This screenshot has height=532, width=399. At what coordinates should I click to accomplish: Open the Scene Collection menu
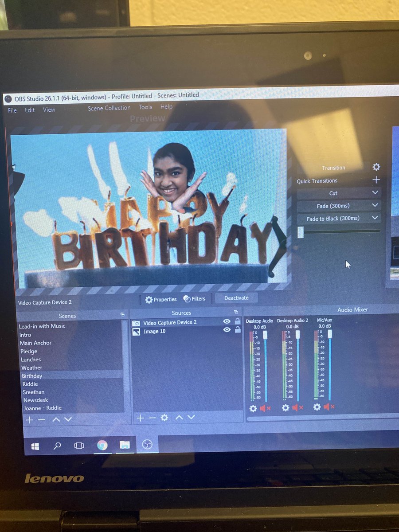(109, 108)
